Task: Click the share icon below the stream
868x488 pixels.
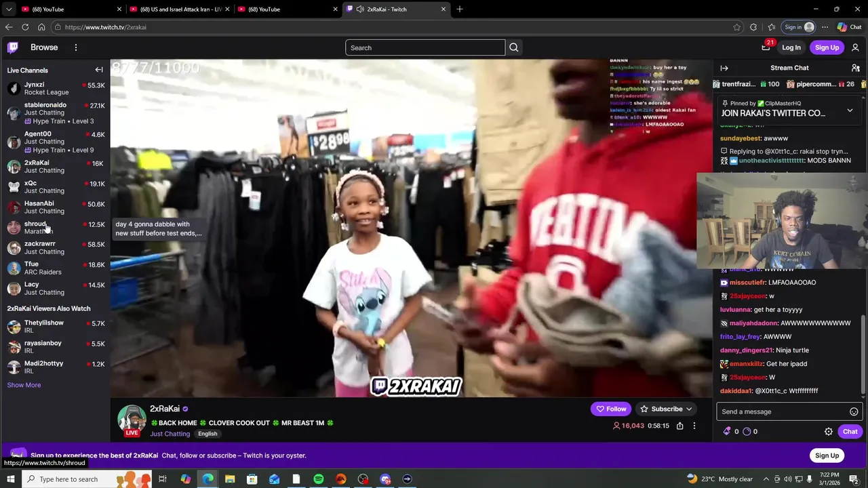Action: coord(679,426)
